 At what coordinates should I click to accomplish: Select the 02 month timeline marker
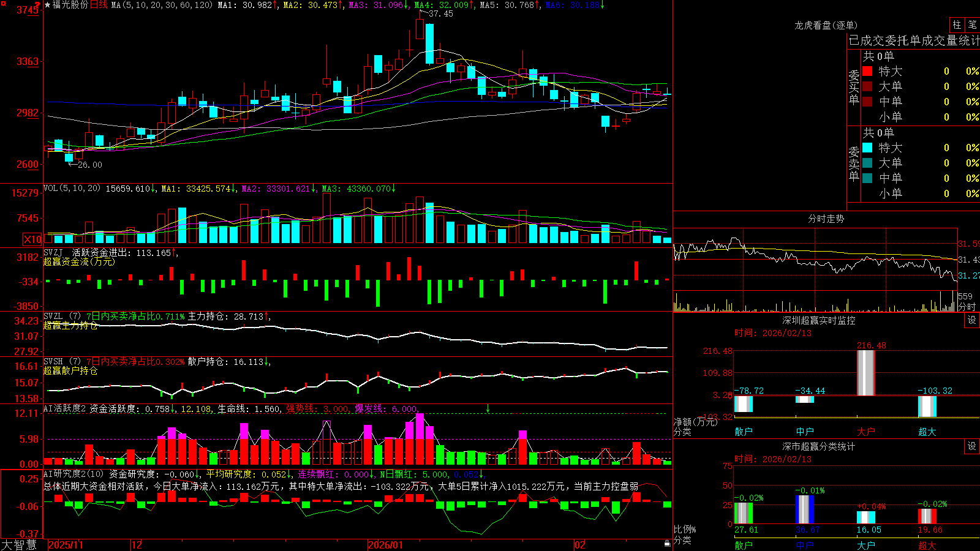580,545
